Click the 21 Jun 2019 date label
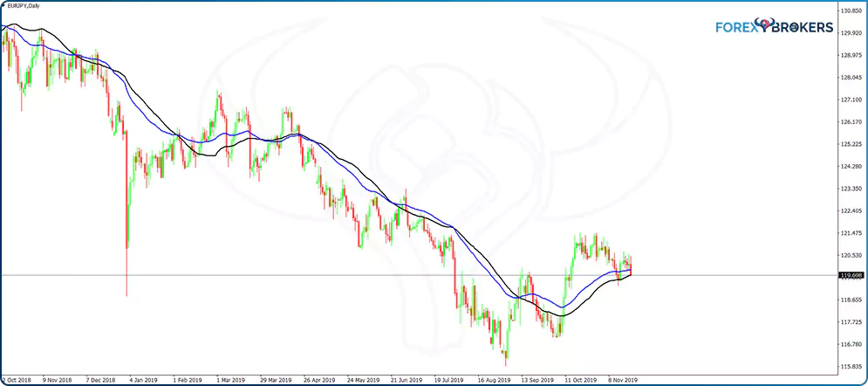 405,381
